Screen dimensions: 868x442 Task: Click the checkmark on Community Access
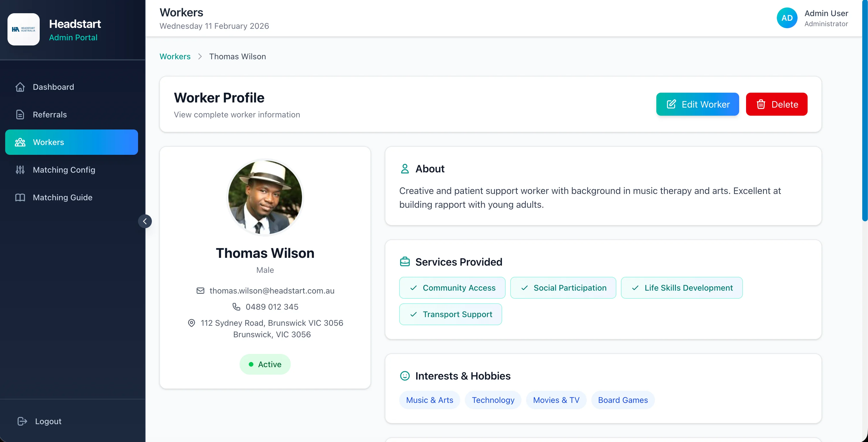(414, 288)
